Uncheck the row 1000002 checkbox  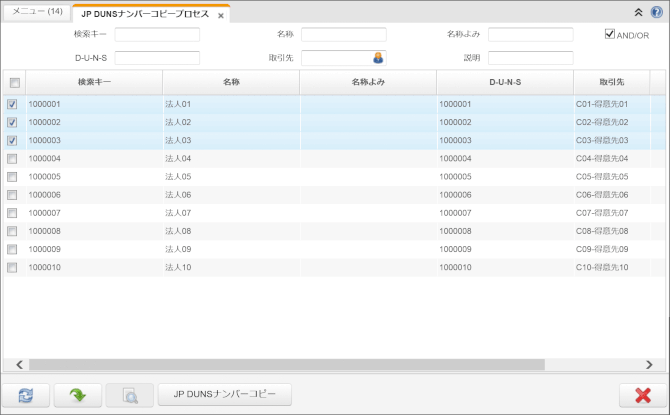point(12,122)
